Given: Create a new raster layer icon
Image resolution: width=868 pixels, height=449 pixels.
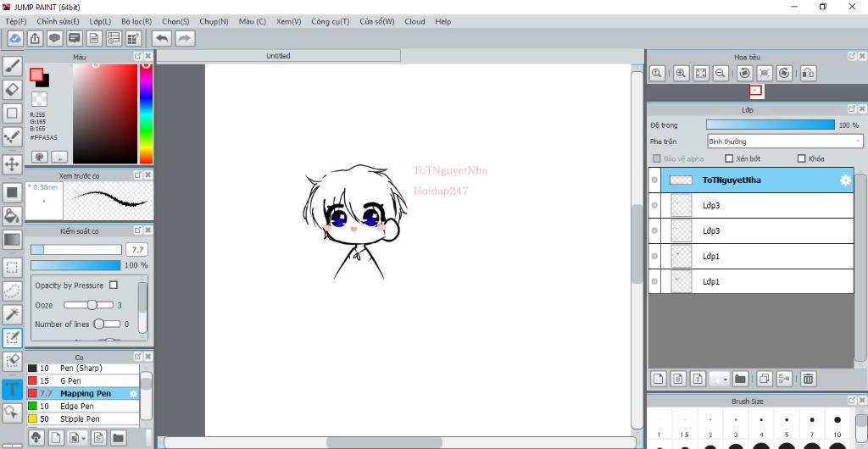Looking at the screenshot, I should coord(658,379).
